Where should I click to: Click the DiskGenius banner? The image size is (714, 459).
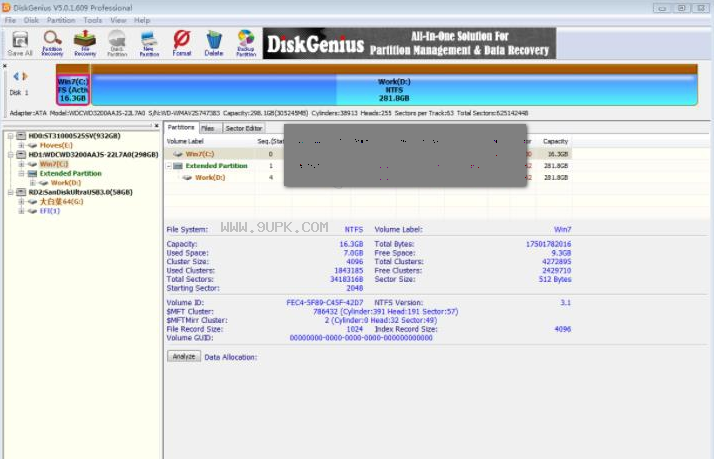click(x=409, y=43)
